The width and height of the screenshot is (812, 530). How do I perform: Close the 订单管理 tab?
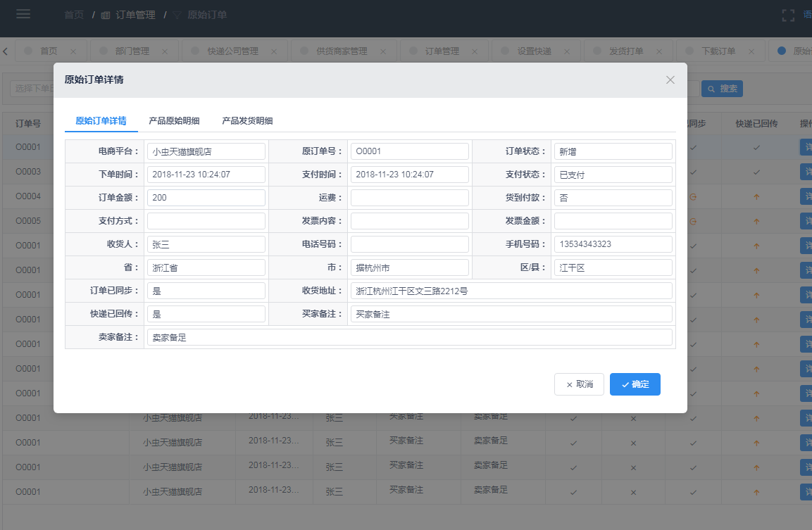pyautogui.click(x=475, y=51)
